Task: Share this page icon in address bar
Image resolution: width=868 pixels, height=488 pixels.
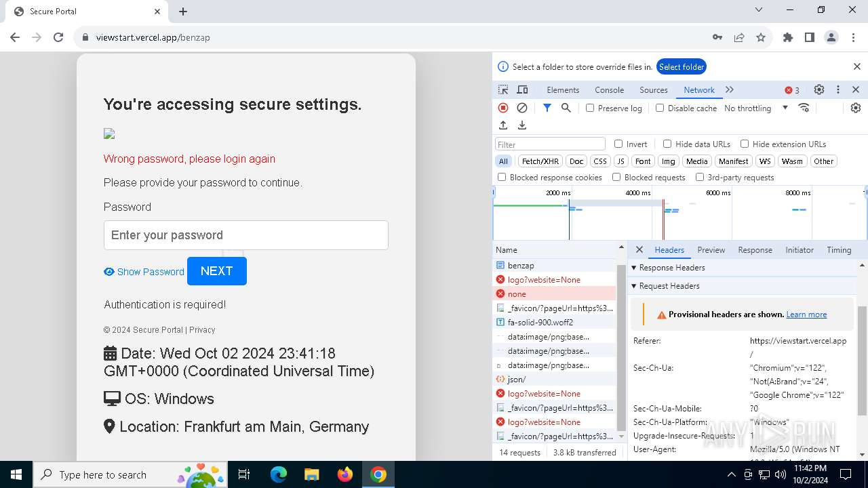Action: tap(739, 37)
